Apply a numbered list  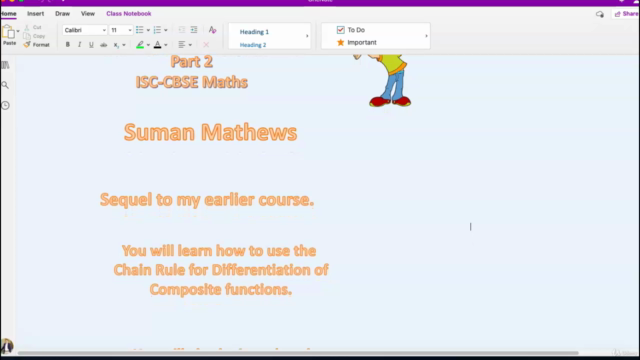tap(157, 30)
